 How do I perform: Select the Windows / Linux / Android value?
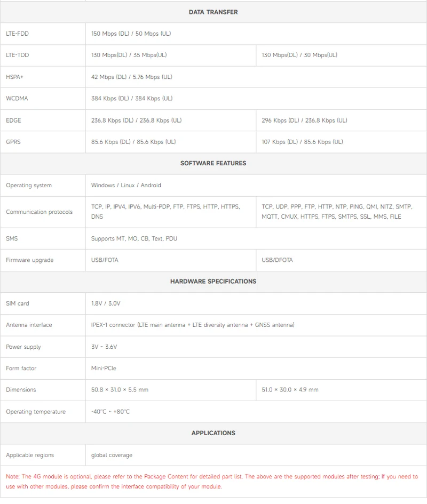click(126, 186)
